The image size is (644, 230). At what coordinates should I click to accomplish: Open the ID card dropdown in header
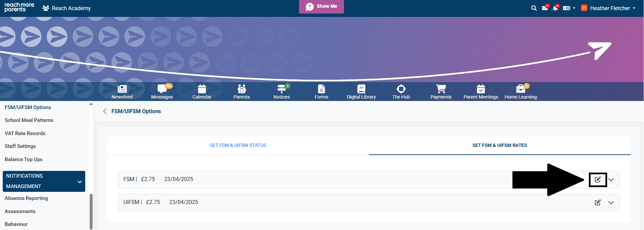coord(569,8)
